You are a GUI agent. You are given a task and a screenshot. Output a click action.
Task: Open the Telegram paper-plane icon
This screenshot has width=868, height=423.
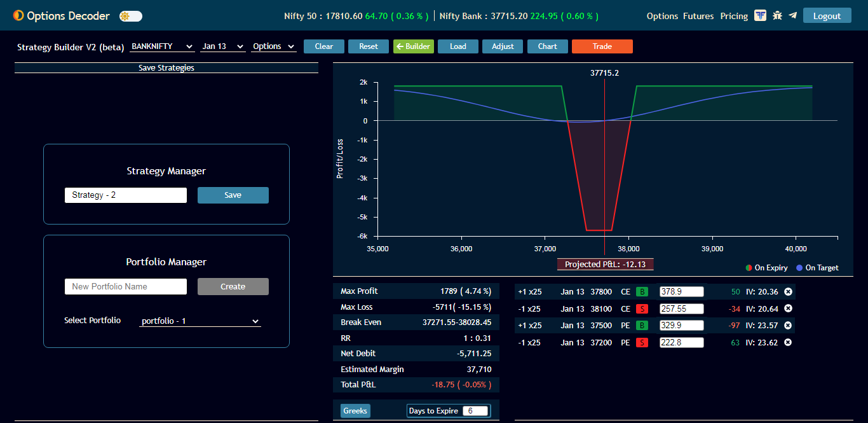point(792,16)
